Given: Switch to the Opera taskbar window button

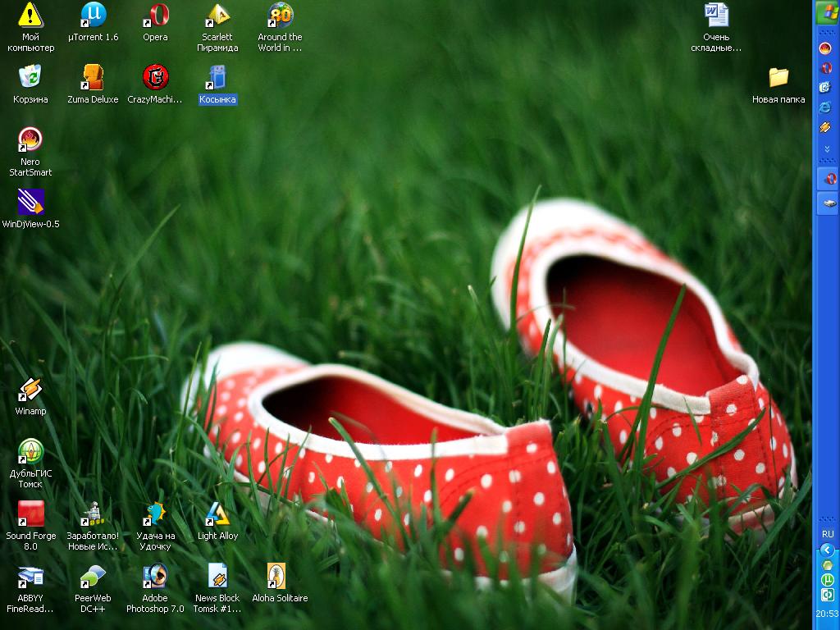Looking at the screenshot, I should [829, 178].
